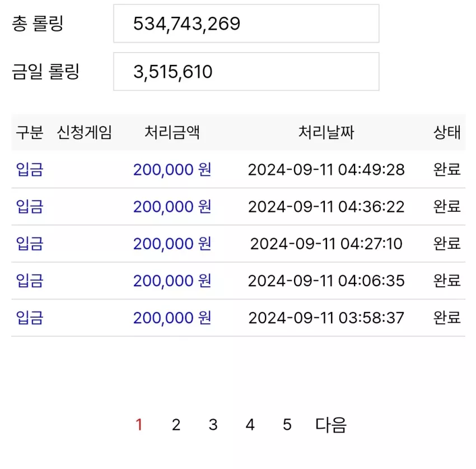Image resolution: width=476 pixels, height=469 pixels.
Task: Go to page 5
Action: click(x=287, y=425)
